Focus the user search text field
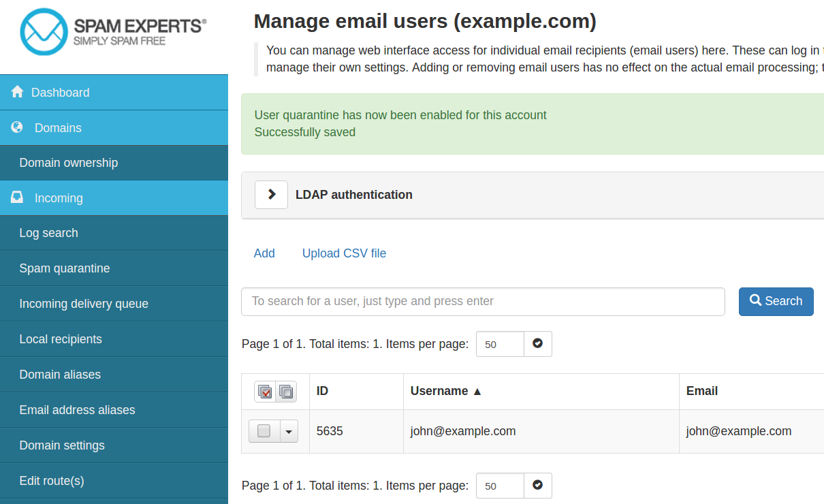 tap(483, 301)
